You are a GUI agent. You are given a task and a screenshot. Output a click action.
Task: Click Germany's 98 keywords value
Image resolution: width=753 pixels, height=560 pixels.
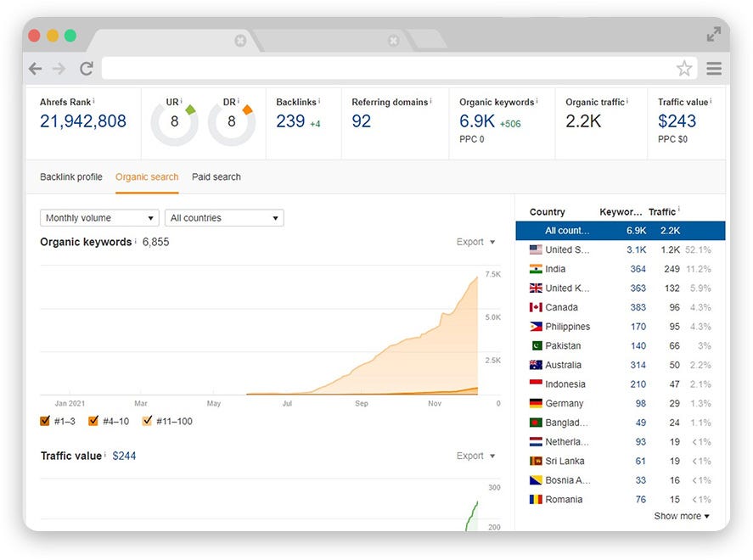(x=641, y=403)
